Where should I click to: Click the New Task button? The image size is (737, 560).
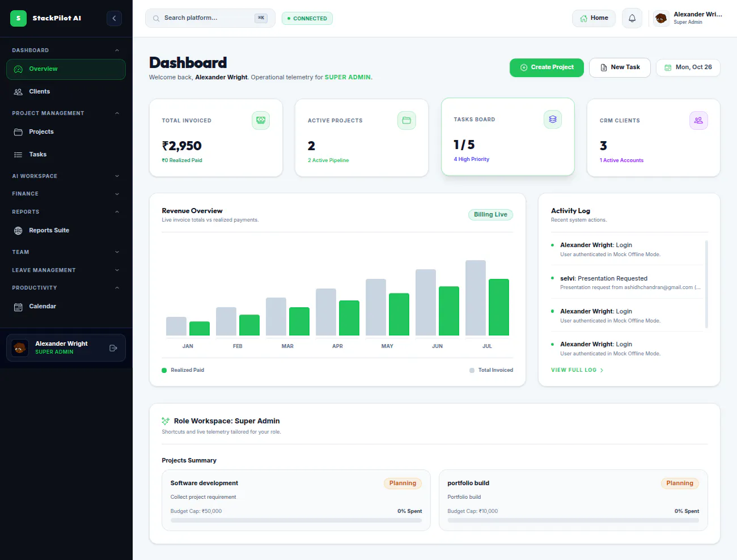[620, 67]
